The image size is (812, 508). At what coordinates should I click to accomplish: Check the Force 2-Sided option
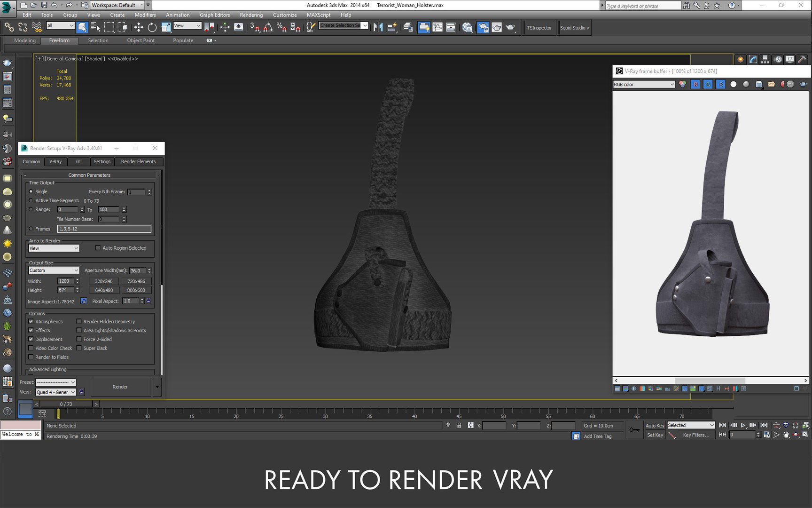point(79,339)
